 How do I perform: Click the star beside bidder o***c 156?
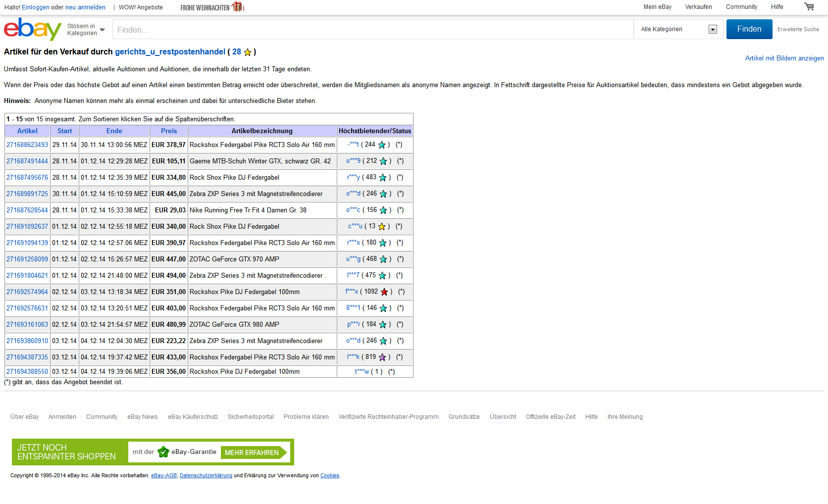coord(383,210)
